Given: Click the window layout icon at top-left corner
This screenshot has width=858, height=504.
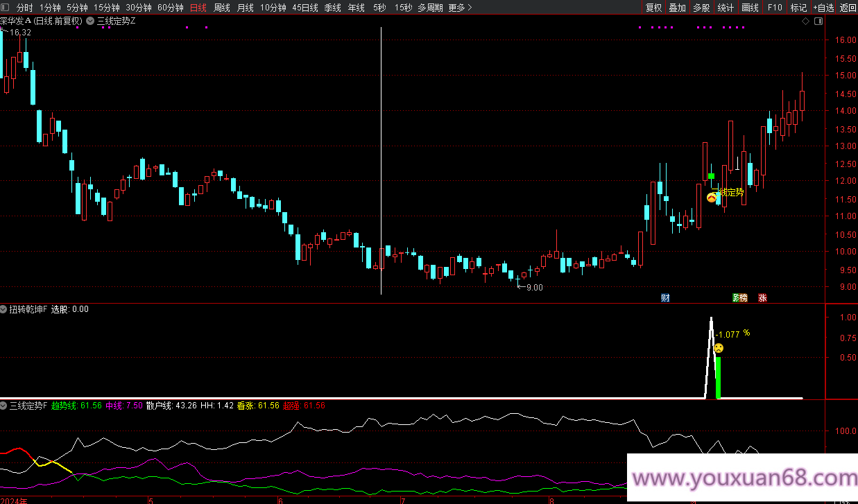Looking at the screenshot, I should 5,8.
